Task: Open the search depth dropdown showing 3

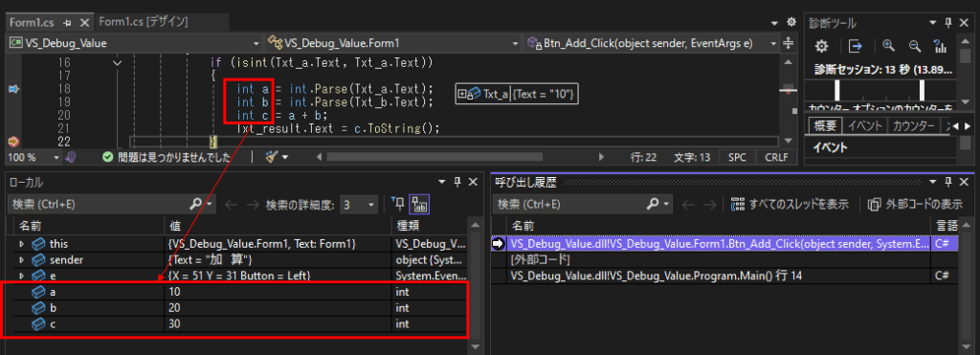Action: coord(359,204)
